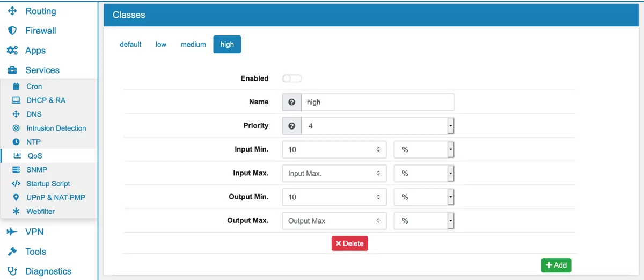Open Webfilter in the Services menu
The image size is (644, 280).
click(x=40, y=212)
